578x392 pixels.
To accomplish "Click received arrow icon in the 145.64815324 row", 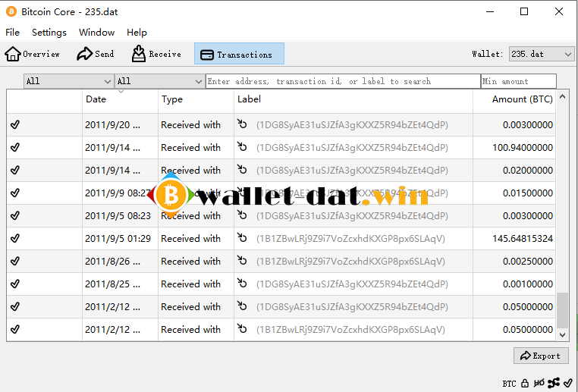I will tap(242, 237).
